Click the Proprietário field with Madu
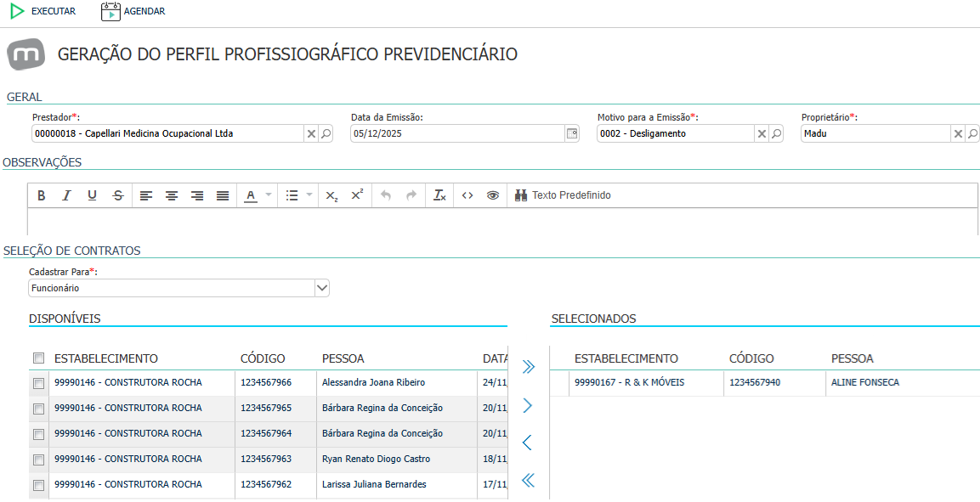The height and width of the screenshot is (502, 980). tap(875, 133)
